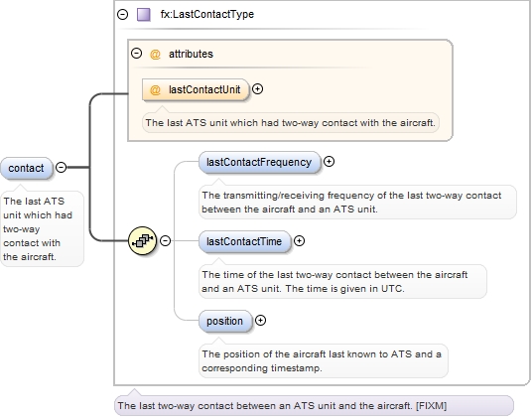Image resolution: width=532 pixels, height=419 pixels.
Task: Collapse the fx:LastContactType container
Action: pos(122,14)
